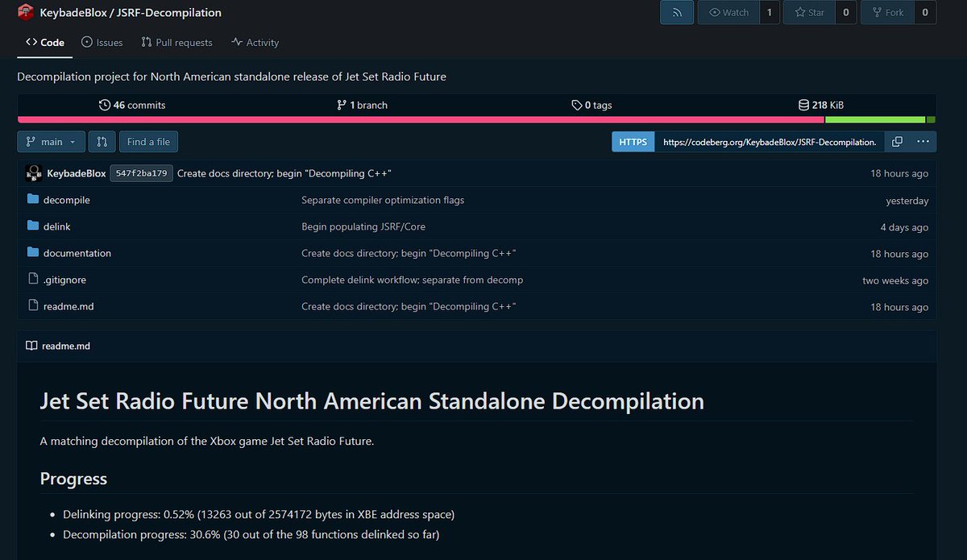View the 0 tags list

[591, 105]
